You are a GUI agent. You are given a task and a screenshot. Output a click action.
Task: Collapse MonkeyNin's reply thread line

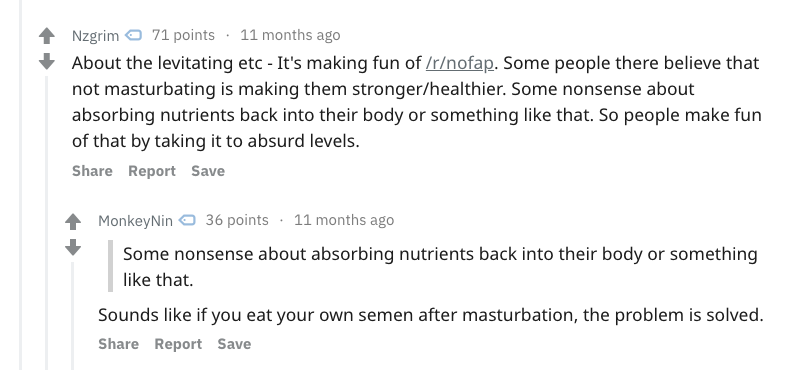[x=73, y=316]
